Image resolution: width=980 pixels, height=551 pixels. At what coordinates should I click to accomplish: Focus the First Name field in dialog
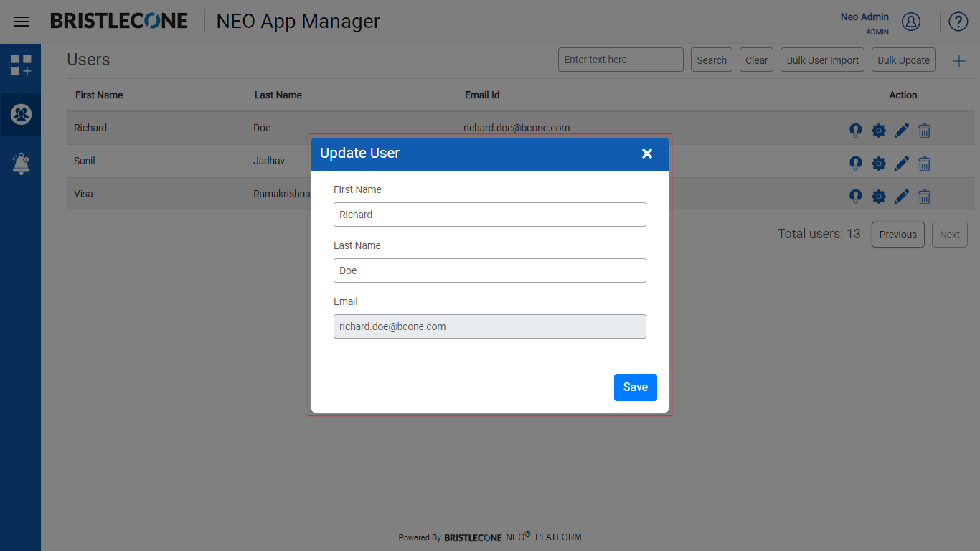coord(490,215)
